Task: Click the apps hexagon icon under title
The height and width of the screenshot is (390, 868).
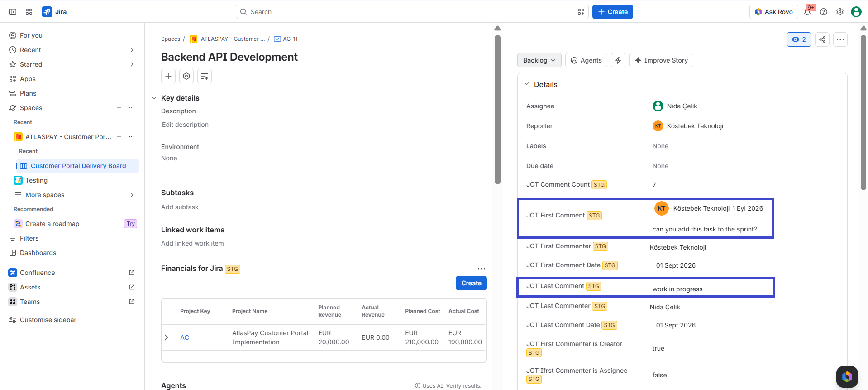Action: 186,76
